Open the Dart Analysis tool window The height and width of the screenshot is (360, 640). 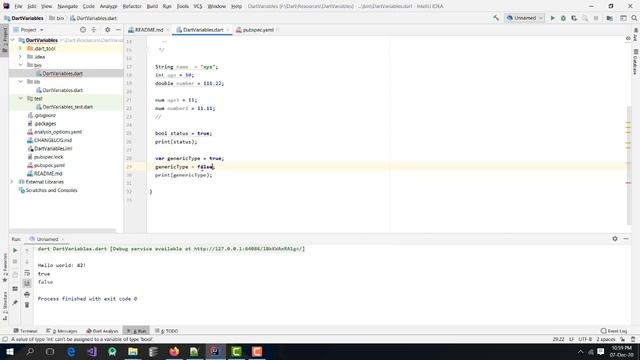coord(102,331)
